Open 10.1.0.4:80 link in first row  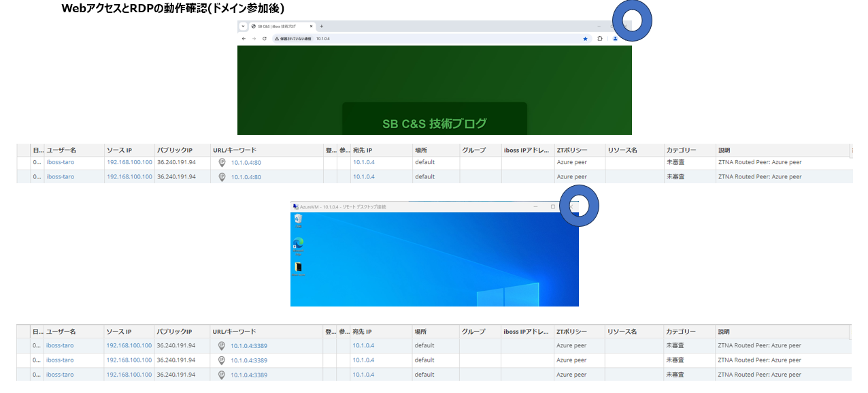[x=246, y=163]
